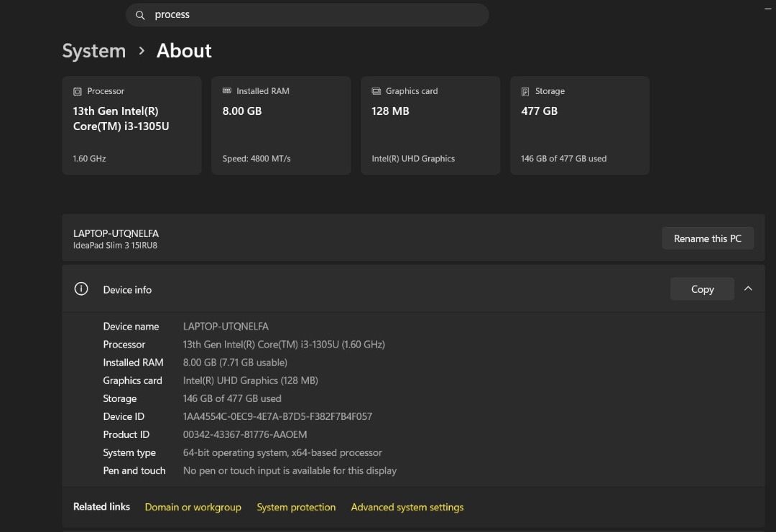Click 'Intel(R) UHD Graphics (128 MB)' value

251,381
